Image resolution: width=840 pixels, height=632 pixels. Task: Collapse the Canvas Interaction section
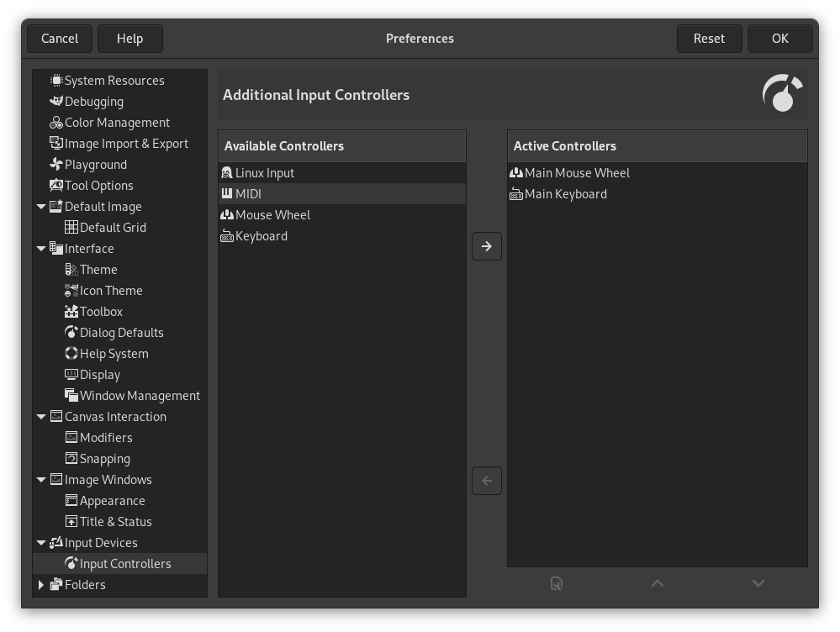click(x=41, y=416)
